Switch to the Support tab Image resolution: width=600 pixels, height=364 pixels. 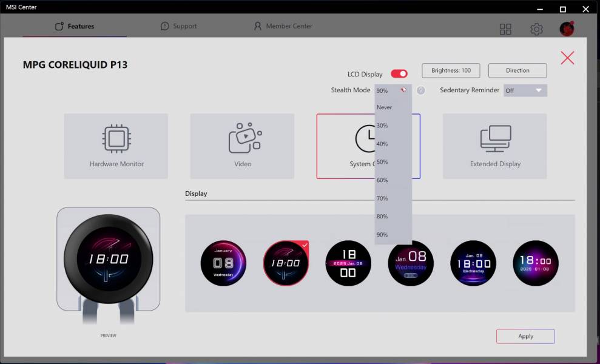click(x=179, y=26)
